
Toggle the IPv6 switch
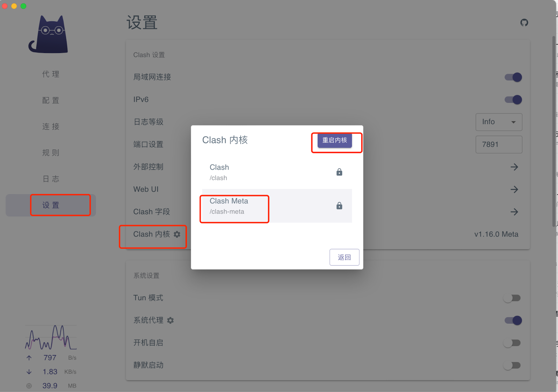tap(513, 100)
